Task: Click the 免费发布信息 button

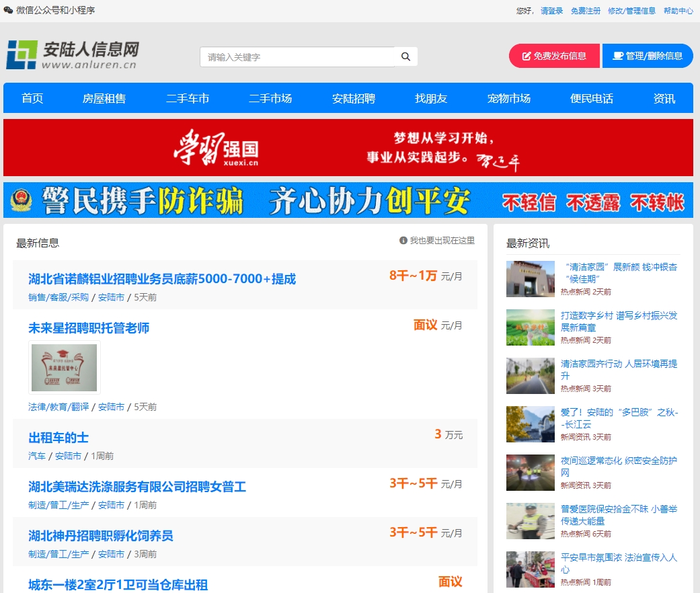Action: point(554,56)
